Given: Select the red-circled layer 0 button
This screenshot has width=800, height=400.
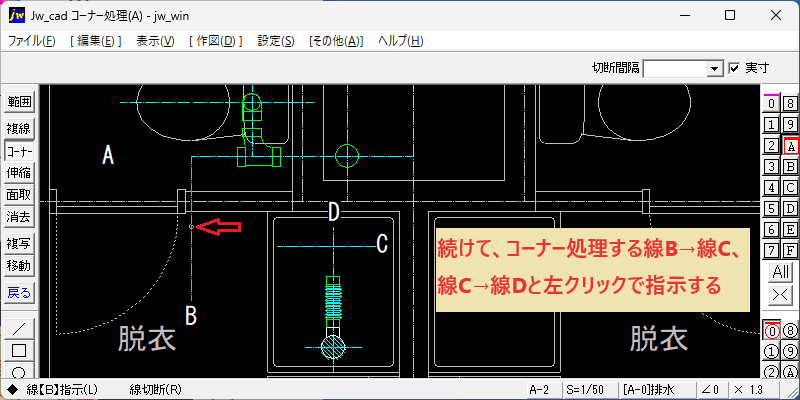Looking at the screenshot, I should click(771, 331).
